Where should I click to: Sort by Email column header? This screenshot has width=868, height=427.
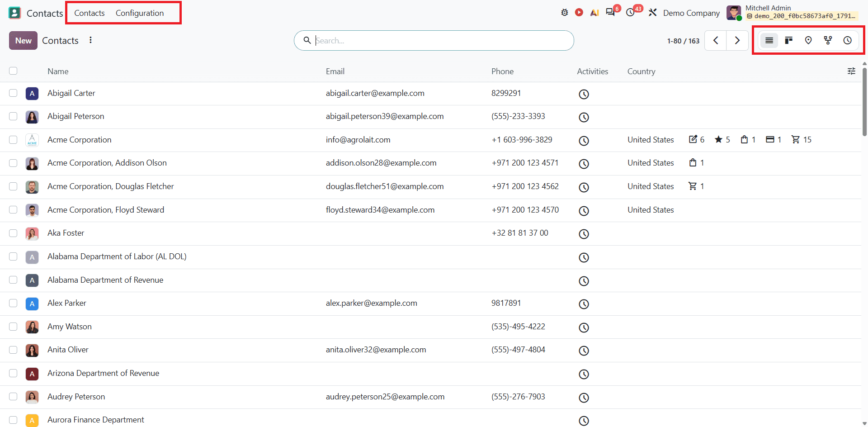point(335,71)
